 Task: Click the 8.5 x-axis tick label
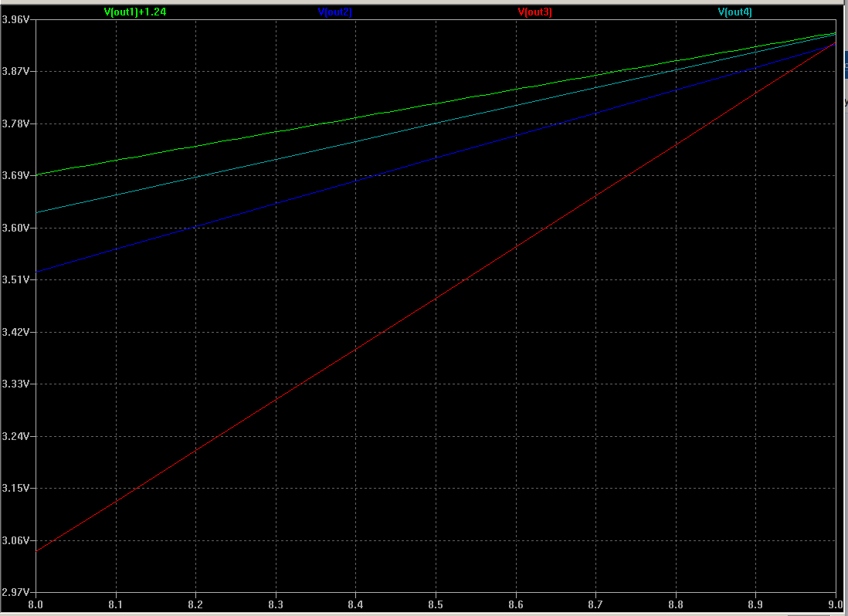point(436,605)
